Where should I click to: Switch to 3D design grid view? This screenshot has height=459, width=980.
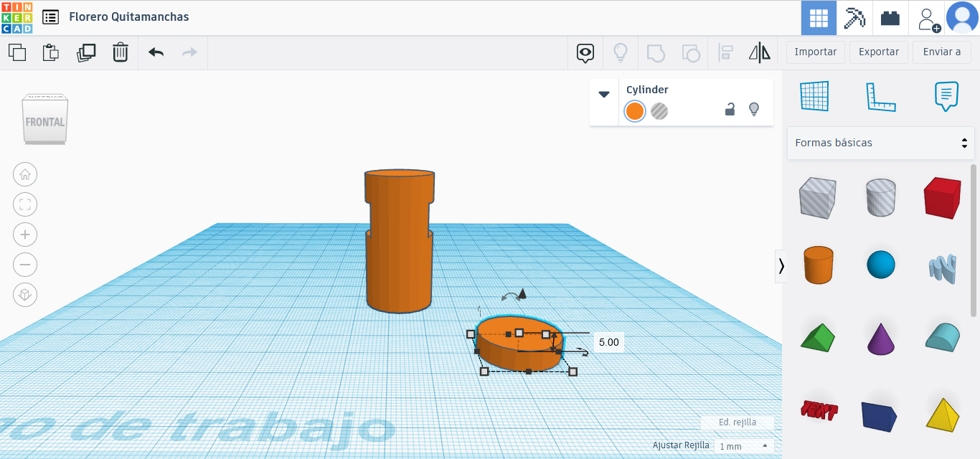pyautogui.click(x=819, y=18)
